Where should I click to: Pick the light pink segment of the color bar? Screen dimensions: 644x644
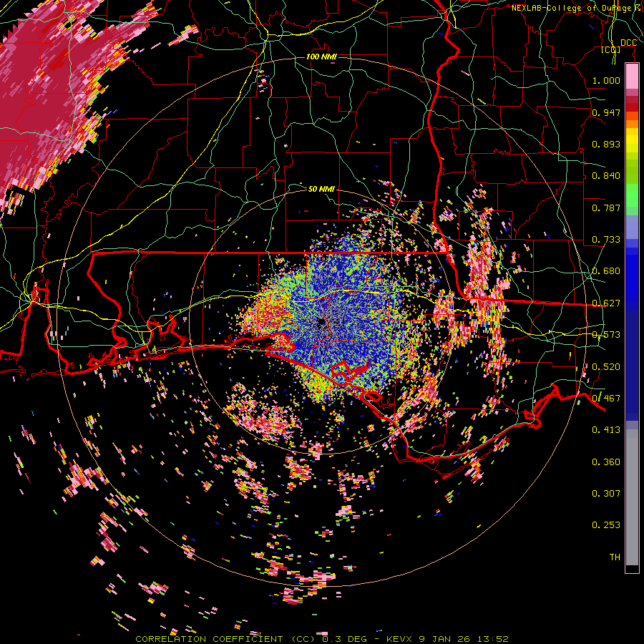(632, 77)
